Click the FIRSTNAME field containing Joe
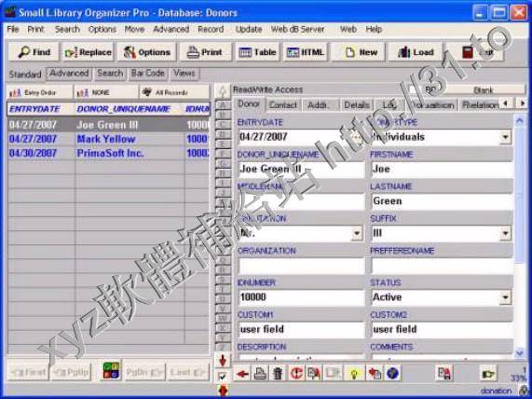This screenshot has width=532, height=399. coord(442,169)
